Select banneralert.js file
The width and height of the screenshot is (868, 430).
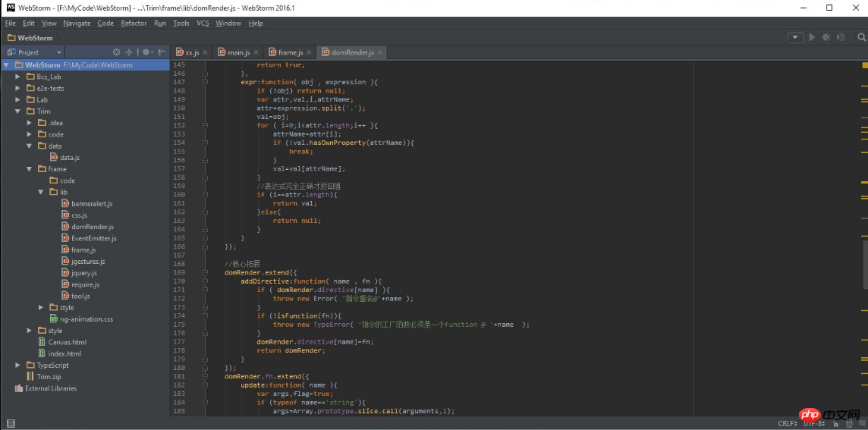pos(87,204)
